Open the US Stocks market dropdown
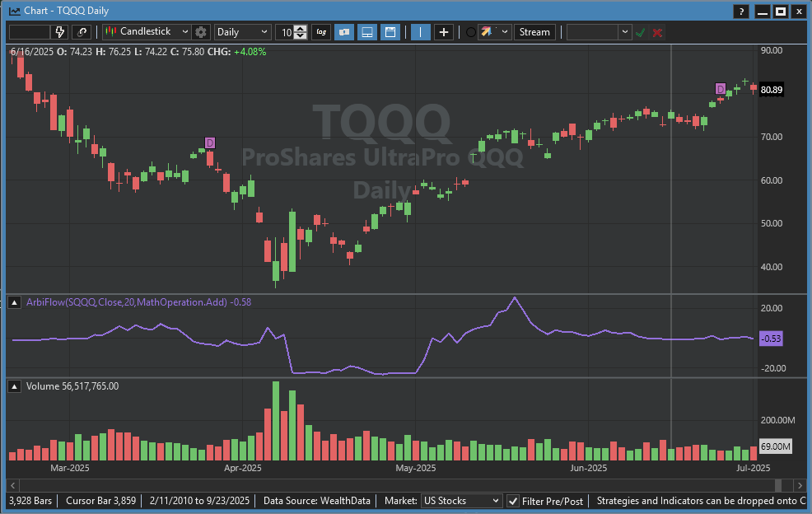Screen dimensions: 812x514 [x=461, y=501]
